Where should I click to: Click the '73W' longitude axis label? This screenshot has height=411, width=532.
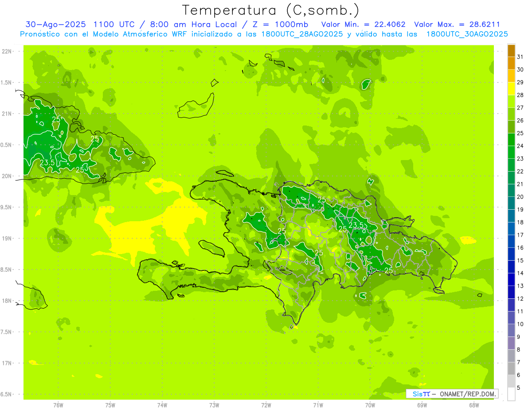(214, 405)
